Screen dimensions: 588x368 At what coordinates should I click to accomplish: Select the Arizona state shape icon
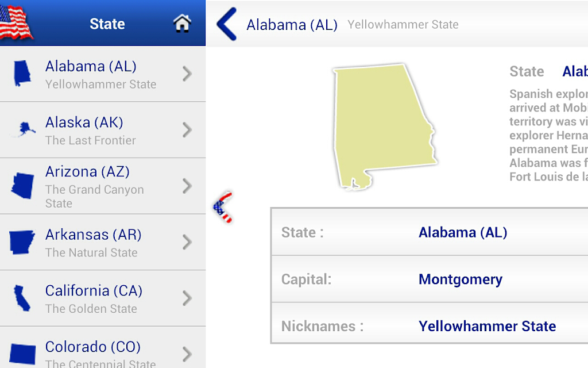pyautogui.click(x=22, y=186)
